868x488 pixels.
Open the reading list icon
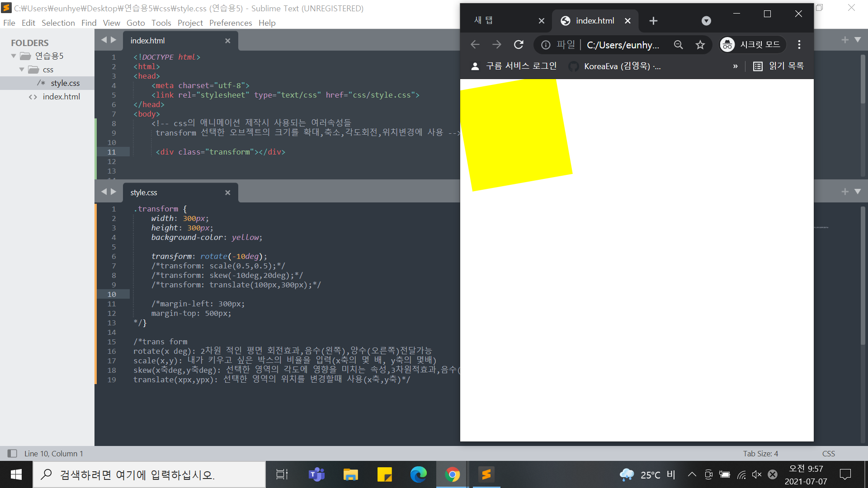(758, 66)
